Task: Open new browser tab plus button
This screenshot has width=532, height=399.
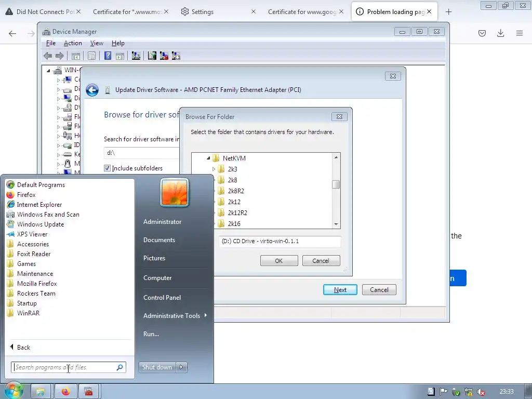Action: [448, 12]
